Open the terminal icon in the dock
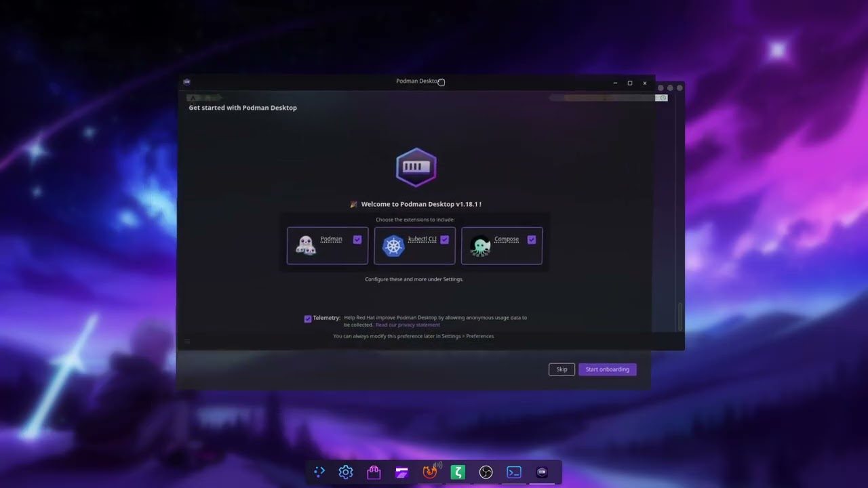The height and width of the screenshot is (488, 868). coord(514,472)
